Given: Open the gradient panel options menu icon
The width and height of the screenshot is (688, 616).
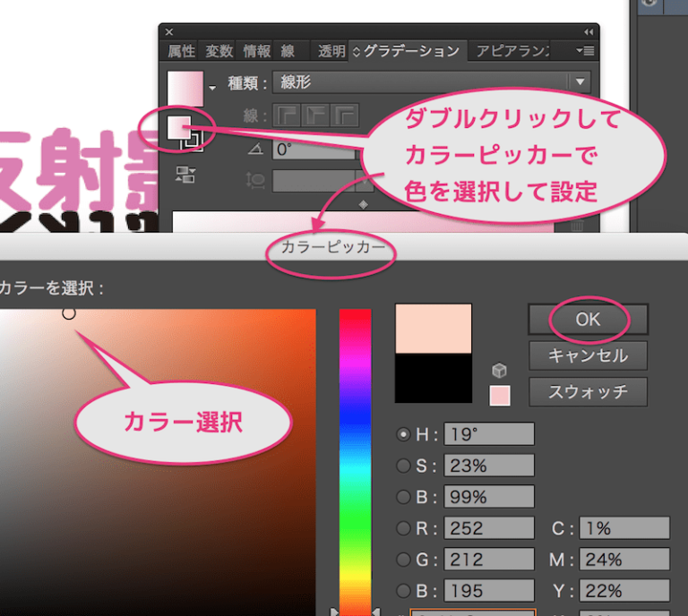Looking at the screenshot, I should [586, 51].
